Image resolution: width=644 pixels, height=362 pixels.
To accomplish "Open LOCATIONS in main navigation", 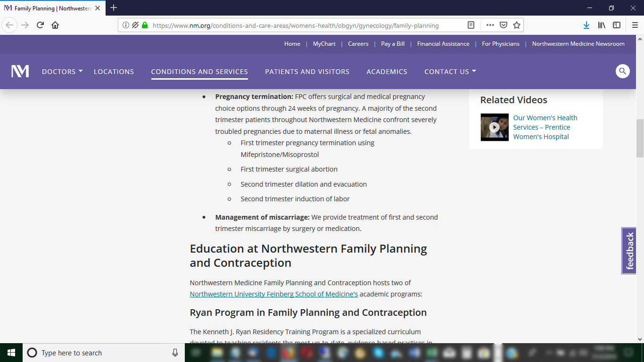I will point(114,72).
